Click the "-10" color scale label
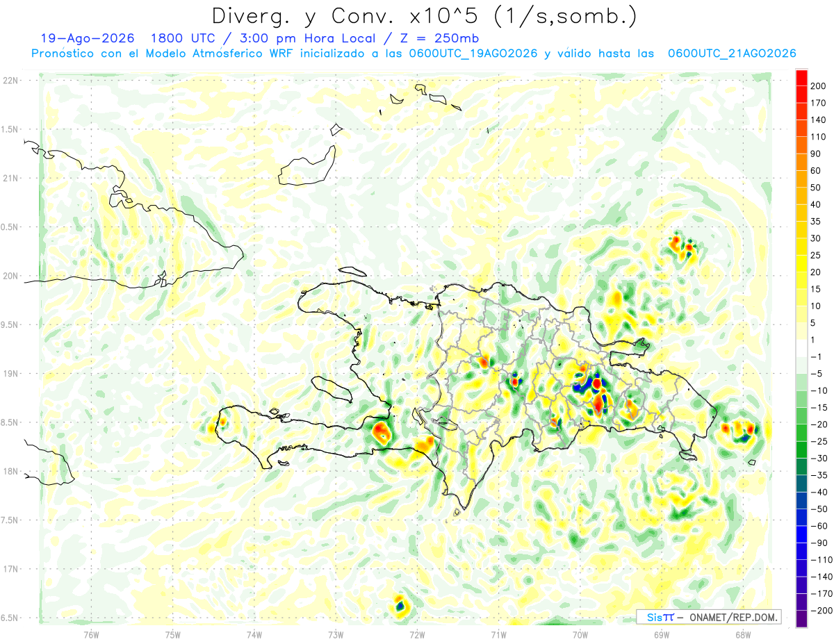 point(819,390)
